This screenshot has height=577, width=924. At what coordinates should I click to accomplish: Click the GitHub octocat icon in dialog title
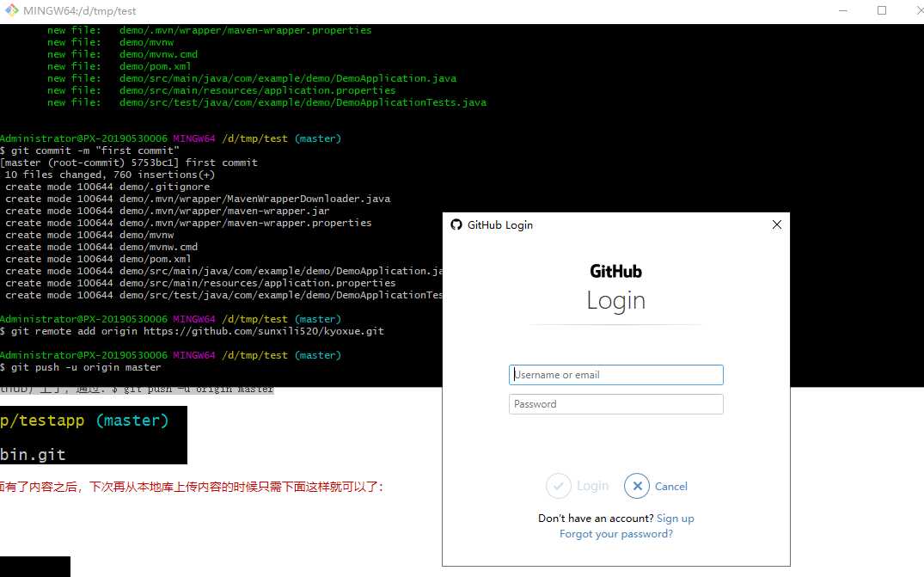point(456,224)
